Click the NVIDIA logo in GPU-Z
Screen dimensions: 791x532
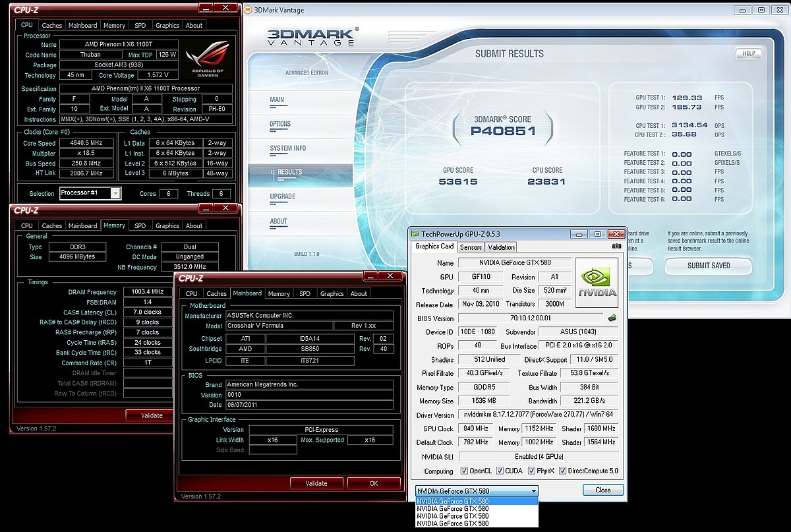tap(597, 282)
